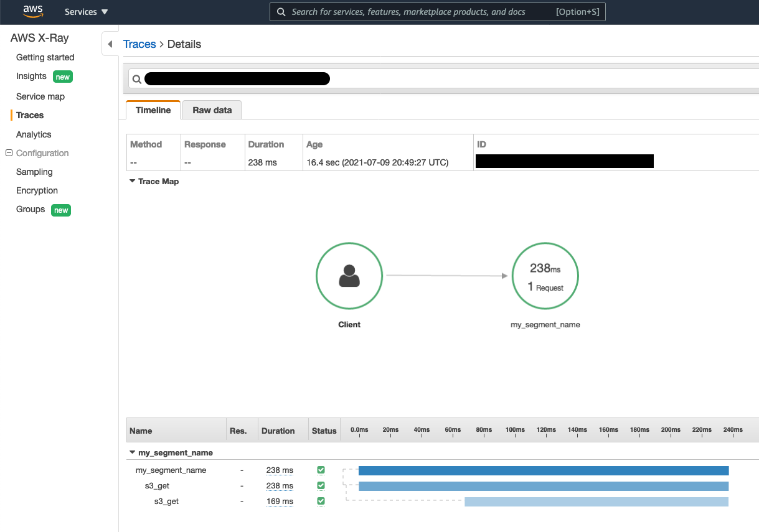Click the new badge beside Groups
Screen dimensions: 759x532
point(61,210)
